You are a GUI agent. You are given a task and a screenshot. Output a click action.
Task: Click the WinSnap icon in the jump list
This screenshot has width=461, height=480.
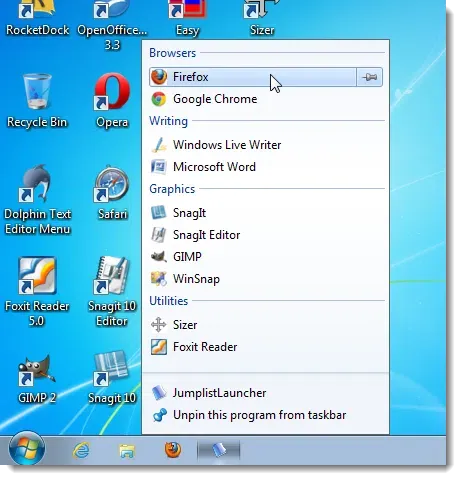(159, 279)
